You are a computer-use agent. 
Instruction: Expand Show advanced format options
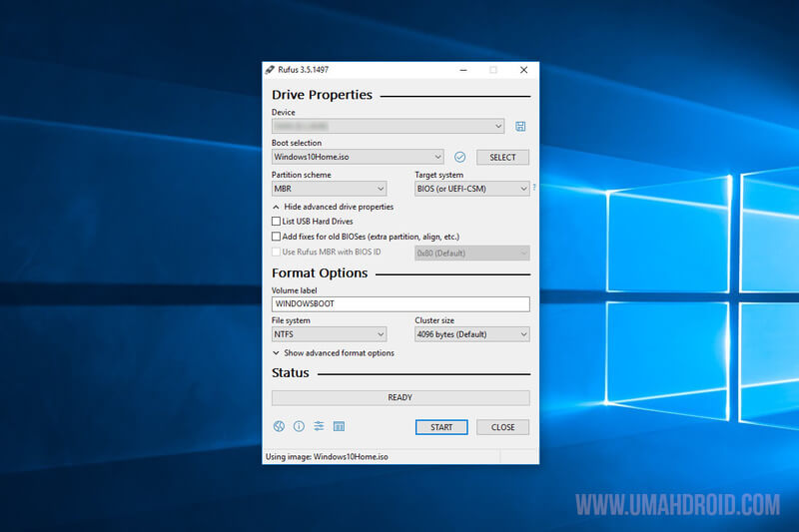click(x=334, y=352)
